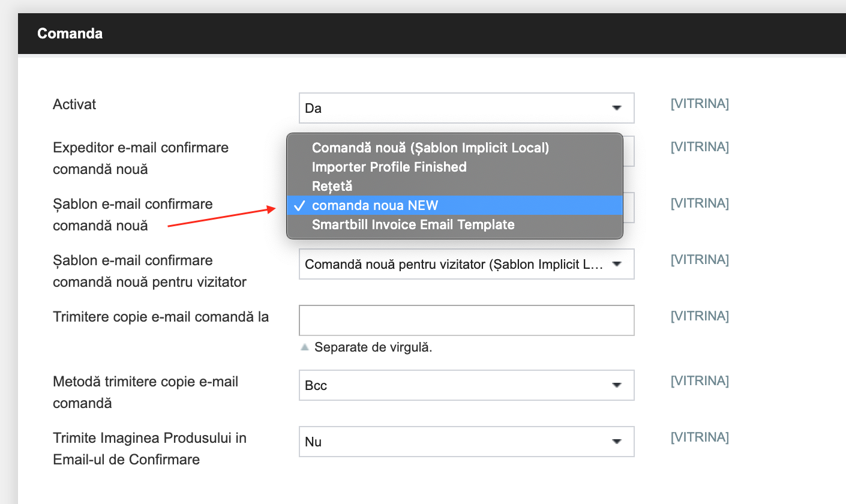This screenshot has height=504, width=846.
Task: Select the checked "comanda noua NEW" option
Action: [x=455, y=205]
